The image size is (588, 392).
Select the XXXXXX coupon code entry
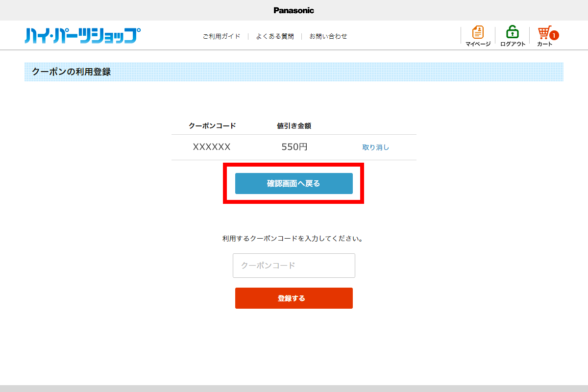coord(212,147)
